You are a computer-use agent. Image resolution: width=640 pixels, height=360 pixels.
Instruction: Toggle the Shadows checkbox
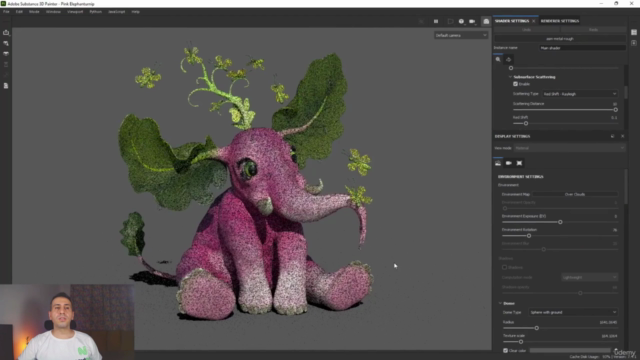[x=504, y=267]
